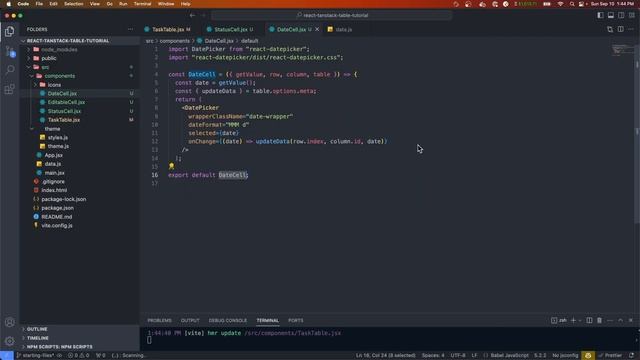The width and height of the screenshot is (640, 360).
Task: Go forward using the navigation arrow
Action: [x=203, y=16]
